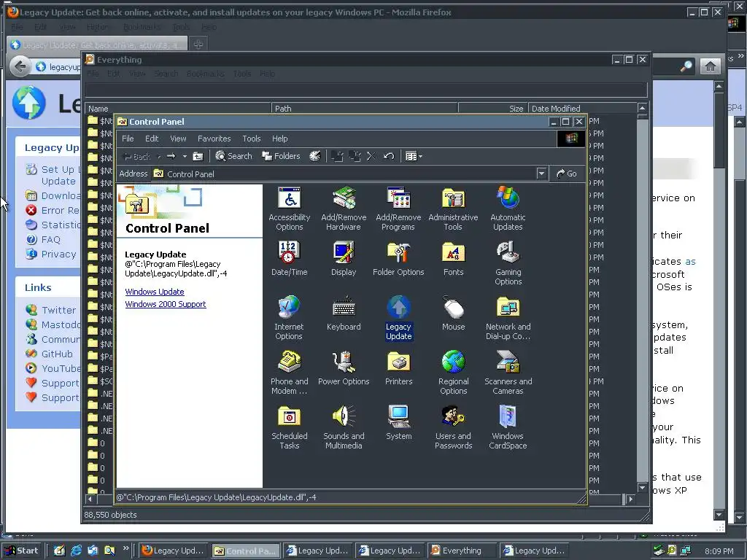Click the Go button
The width and height of the screenshot is (747, 560).
(566, 174)
